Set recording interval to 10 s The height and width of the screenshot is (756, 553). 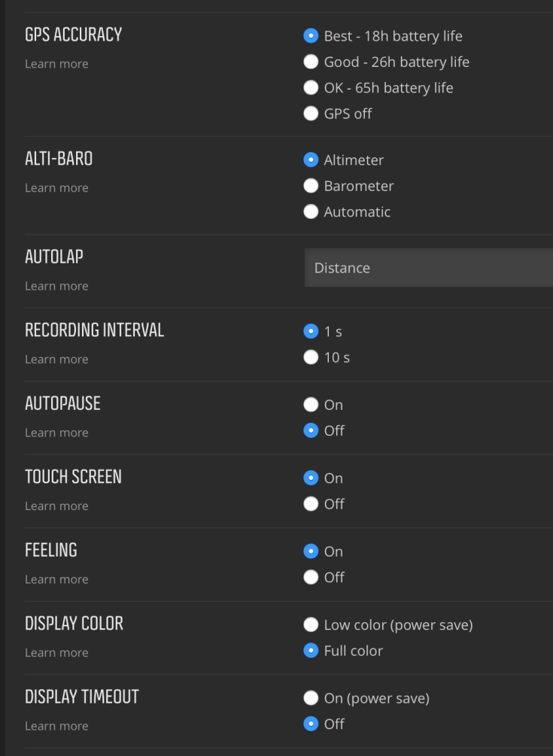coord(311,357)
